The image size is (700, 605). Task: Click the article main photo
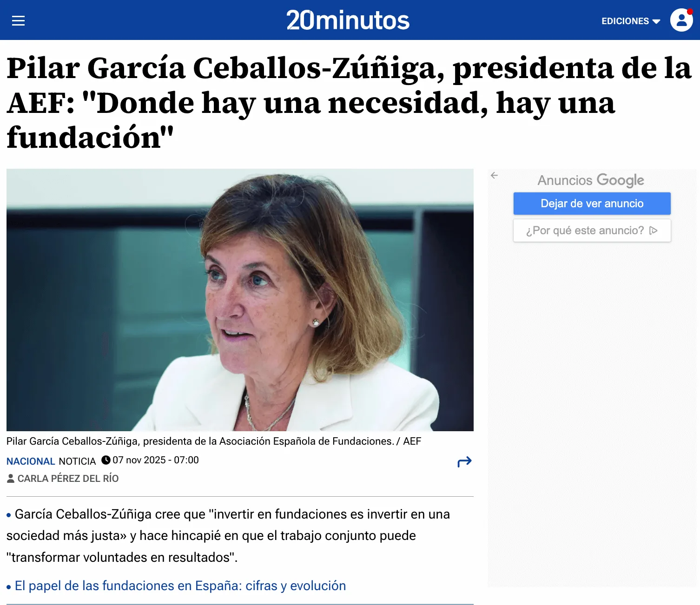tap(240, 300)
